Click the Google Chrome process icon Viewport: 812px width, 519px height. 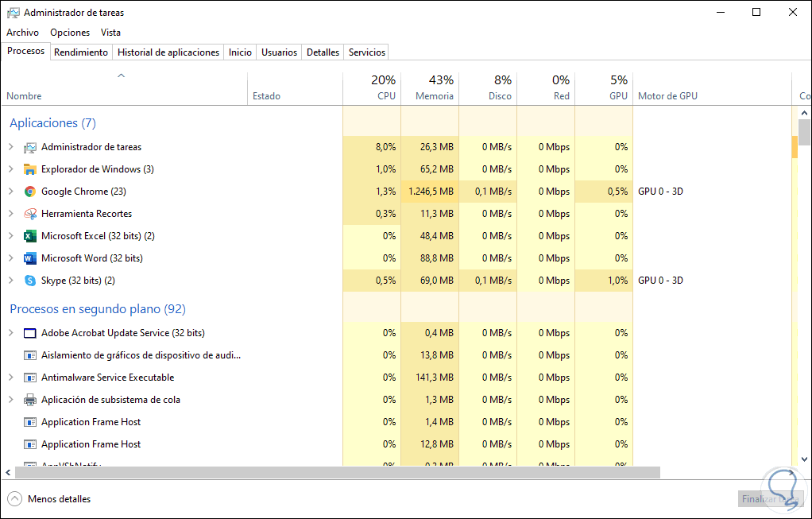pos(30,192)
